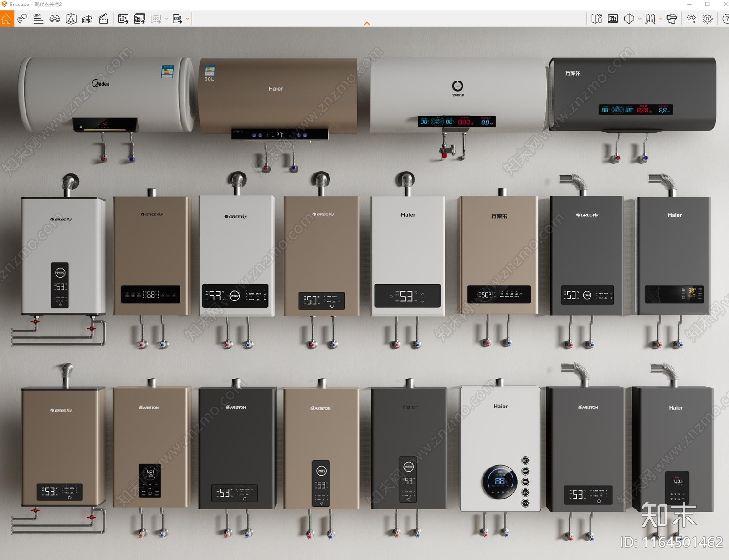Viewport: 729px width, 560px height.
Task: Open General Settings gear icon
Action: click(x=708, y=19)
